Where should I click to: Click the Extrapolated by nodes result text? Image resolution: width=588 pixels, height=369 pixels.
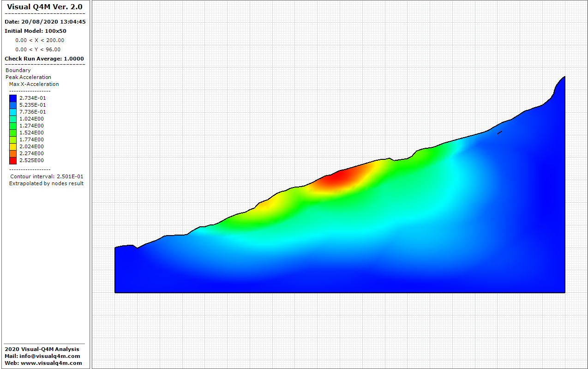pyautogui.click(x=46, y=183)
